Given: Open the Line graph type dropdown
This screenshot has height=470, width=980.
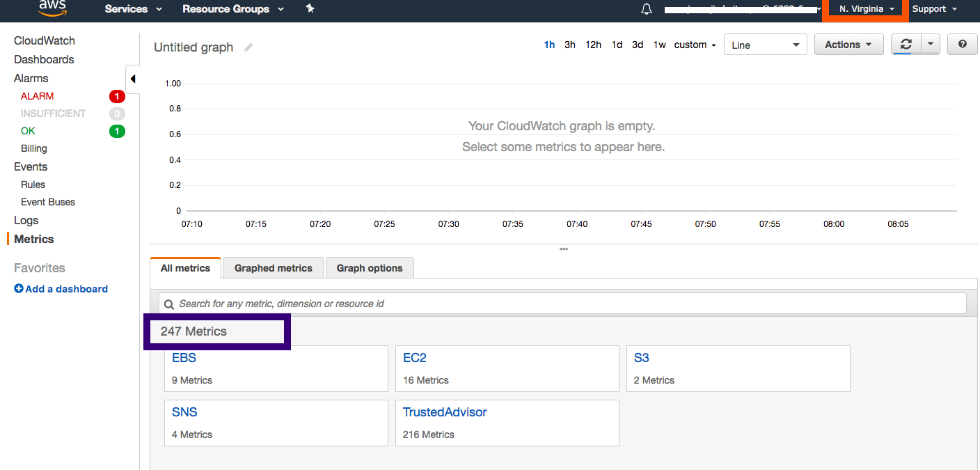Looking at the screenshot, I should pos(766,45).
